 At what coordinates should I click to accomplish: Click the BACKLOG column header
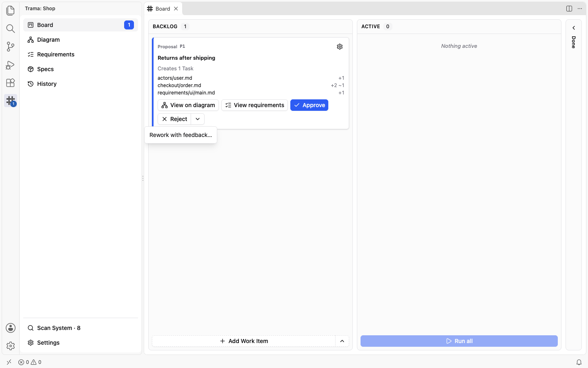click(165, 27)
